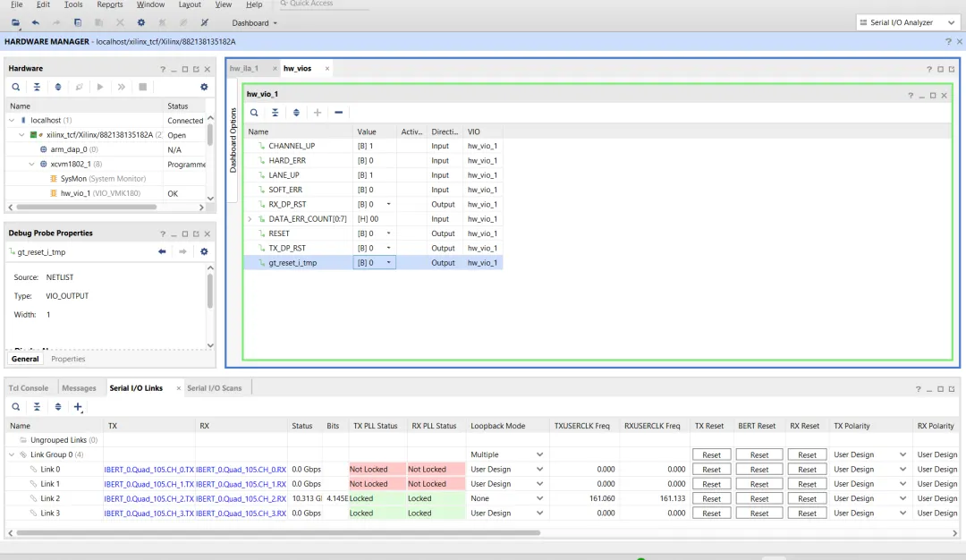Viewport: 966px width, 560px height.
Task: Click the undo arrow in main toolbar
Action: (x=36, y=22)
